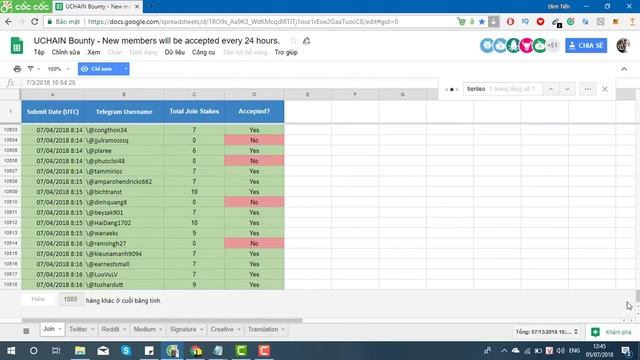This screenshot has height=360, width=640.
Task: Open the Xem menu
Action: coord(93,52)
